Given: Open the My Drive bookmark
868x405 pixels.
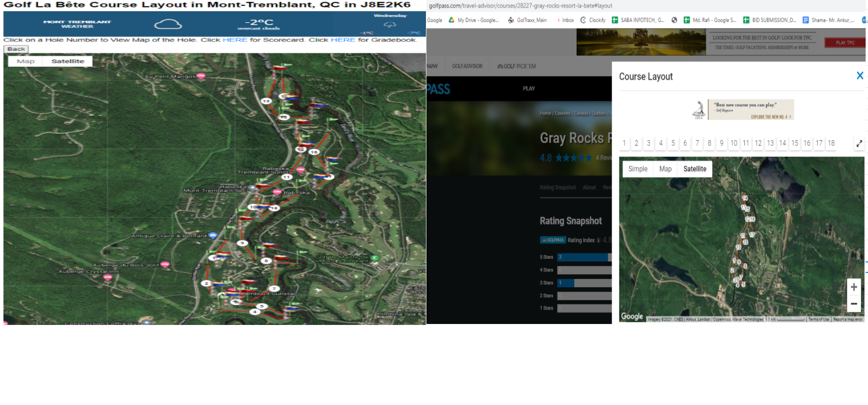Looking at the screenshot, I should (x=473, y=20).
